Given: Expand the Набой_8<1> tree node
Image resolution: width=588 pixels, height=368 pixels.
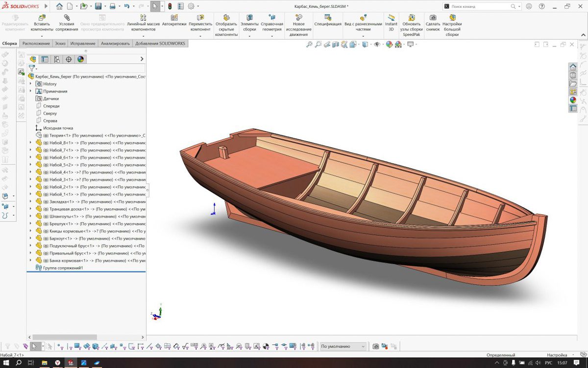Looking at the screenshot, I should coord(30,143).
